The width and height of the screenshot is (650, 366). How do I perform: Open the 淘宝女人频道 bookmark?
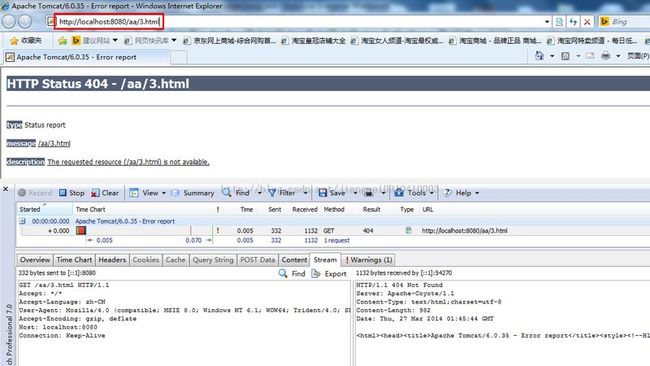tap(397, 40)
